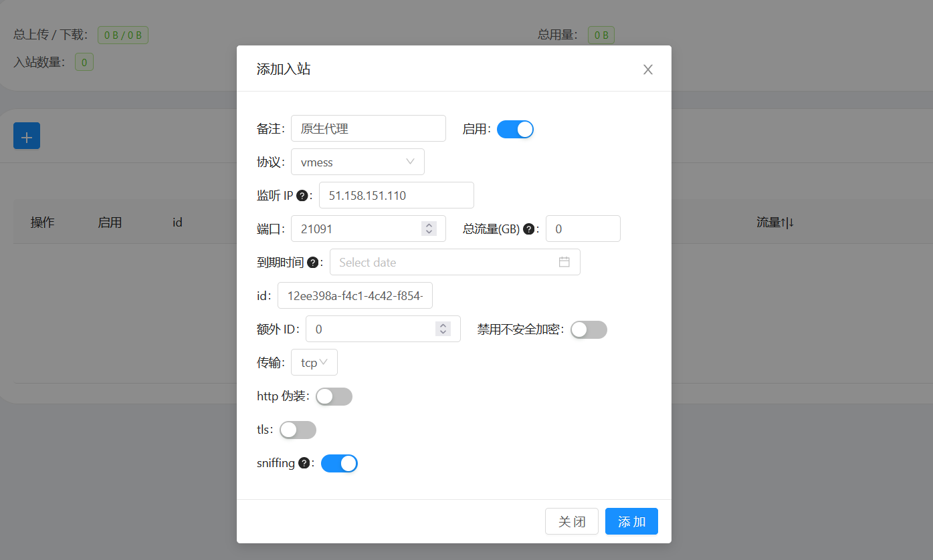The image size is (933, 560).
Task: Click the 启用 column header in table
Action: [110, 223]
